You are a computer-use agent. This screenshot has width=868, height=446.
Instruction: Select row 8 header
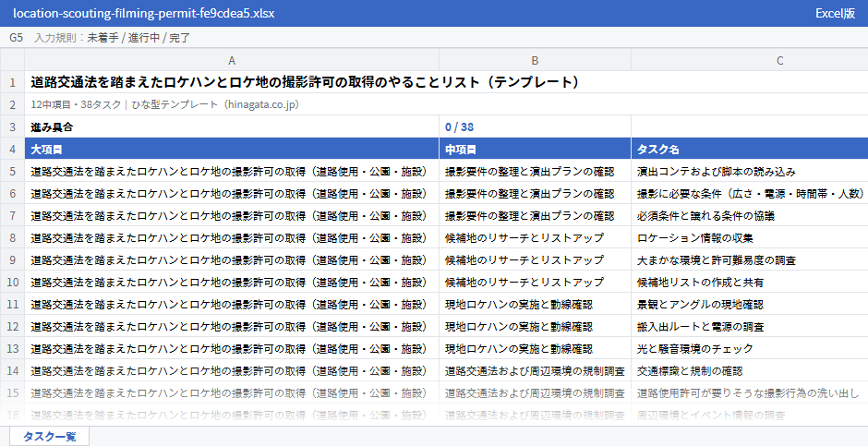point(12,238)
